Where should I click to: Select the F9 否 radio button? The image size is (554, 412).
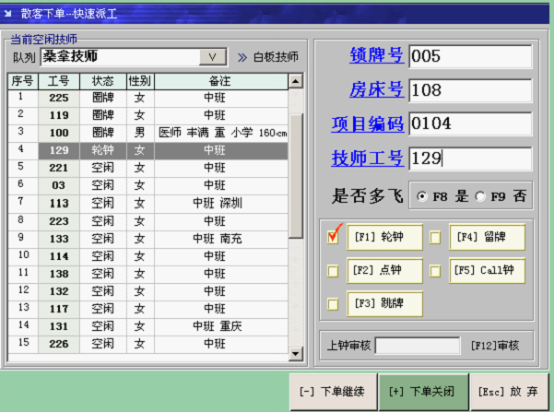pyautogui.click(x=480, y=196)
